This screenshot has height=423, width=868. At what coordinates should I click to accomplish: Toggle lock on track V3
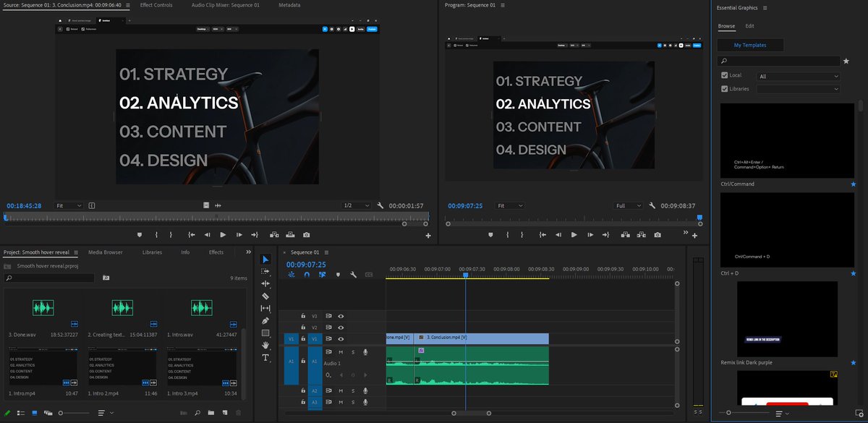(303, 316)
